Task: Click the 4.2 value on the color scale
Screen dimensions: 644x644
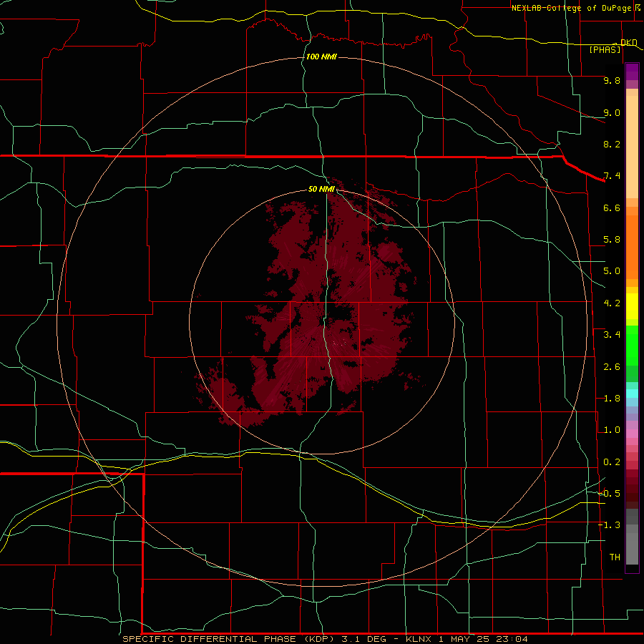Action: point(612,303)
